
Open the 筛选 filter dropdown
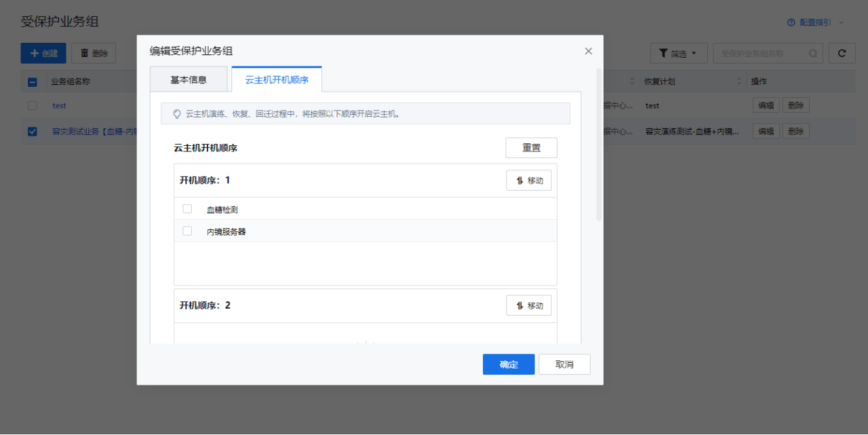coord(679,54)
